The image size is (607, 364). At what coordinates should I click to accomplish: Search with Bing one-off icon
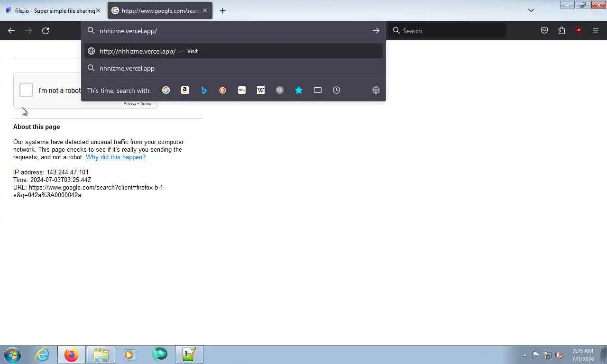coord(204,90)
